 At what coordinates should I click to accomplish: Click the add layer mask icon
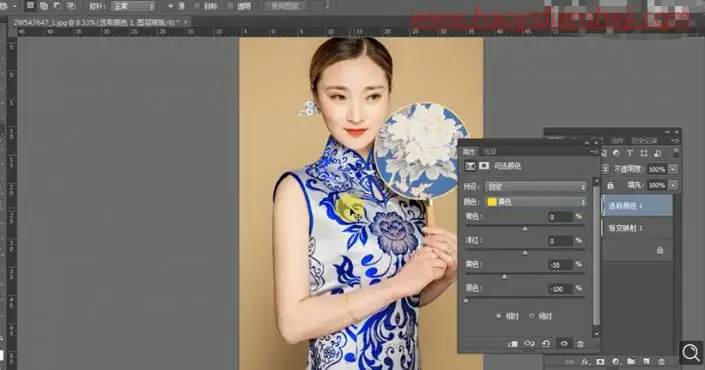(600, 361)
